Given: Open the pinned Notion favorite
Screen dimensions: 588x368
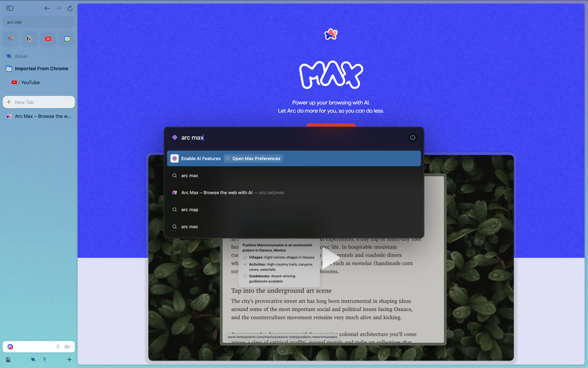Looking at the screenshot, I should point(29,39).
